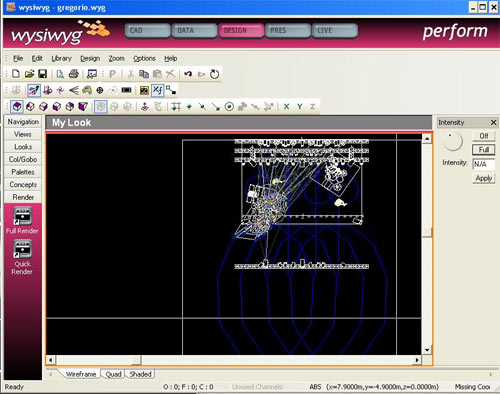
Task: Open the Options menu
Action: [144, 58]
